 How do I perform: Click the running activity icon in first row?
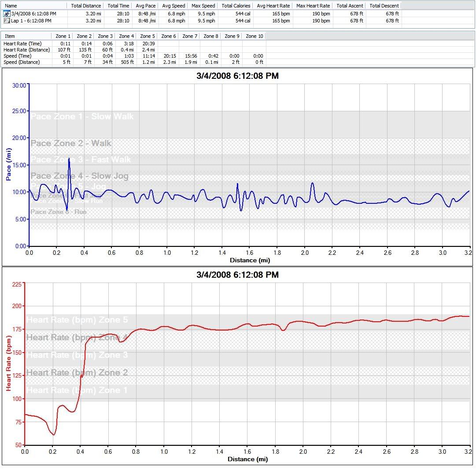click(x=6, y=14)
